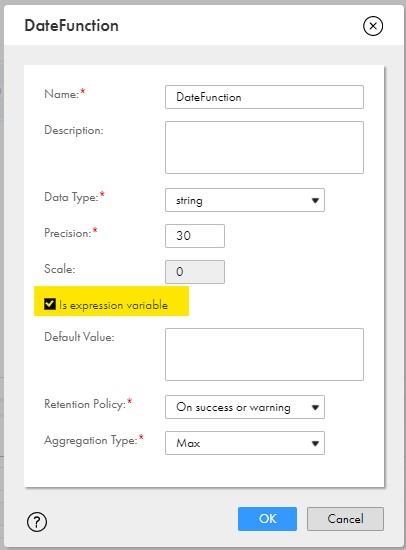Click the Cancel button
This screenshot has height=550, width=406.
click(345, 519)
